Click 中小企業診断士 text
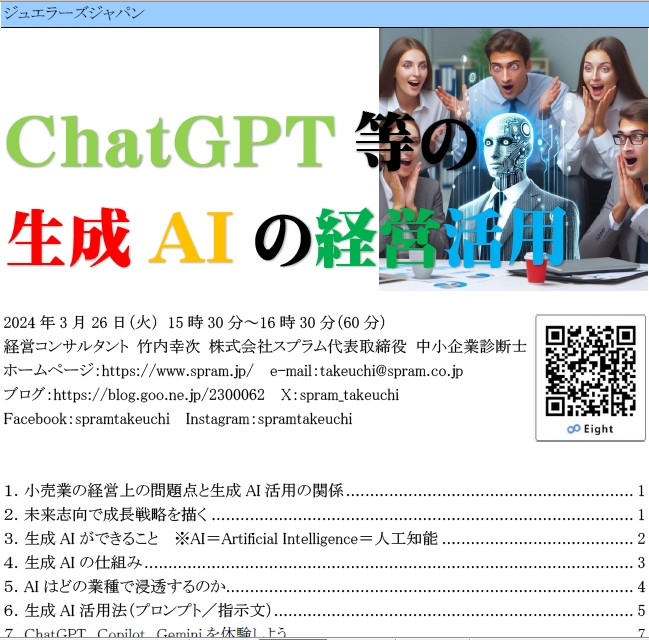 [471, 346]
